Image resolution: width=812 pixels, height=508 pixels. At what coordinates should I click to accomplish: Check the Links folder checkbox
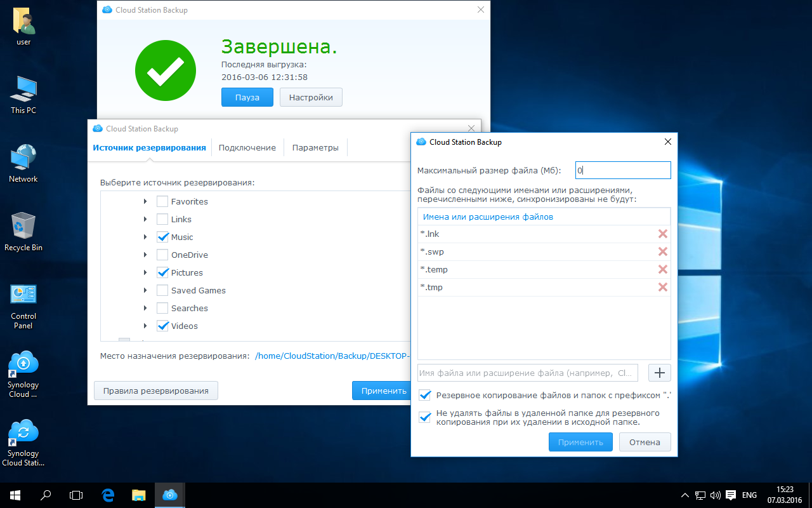pyautogui.click(x=162, y=219)
